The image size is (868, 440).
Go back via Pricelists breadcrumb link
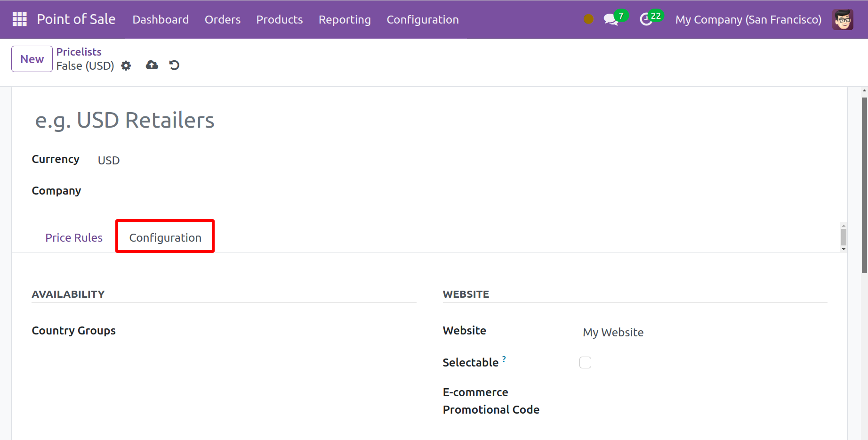79,52
